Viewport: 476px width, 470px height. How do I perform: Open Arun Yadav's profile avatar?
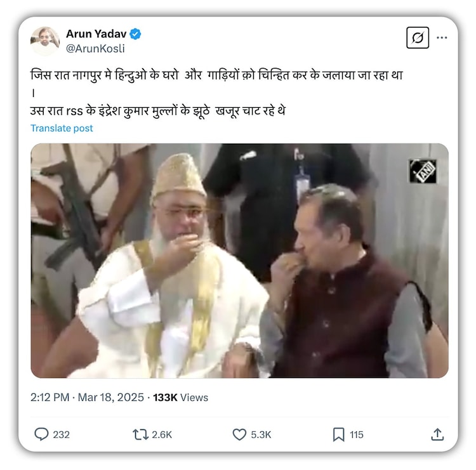[44, 41]
